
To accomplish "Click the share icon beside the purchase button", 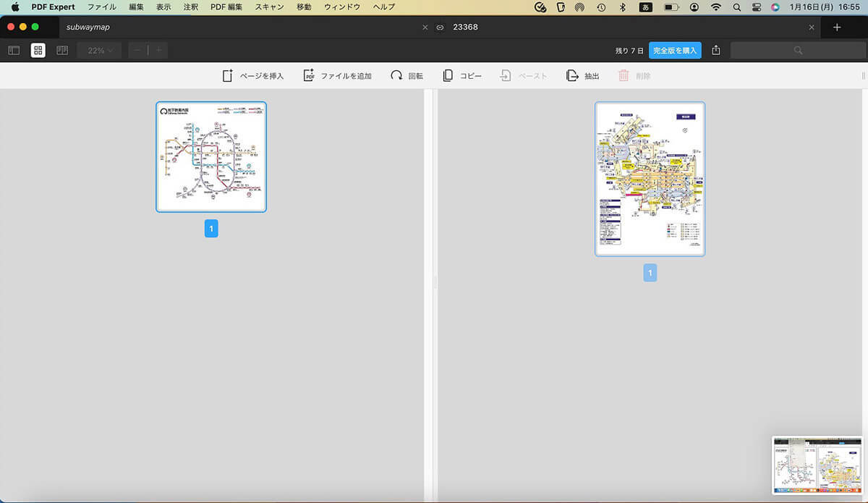I will [x=716, y=51].
